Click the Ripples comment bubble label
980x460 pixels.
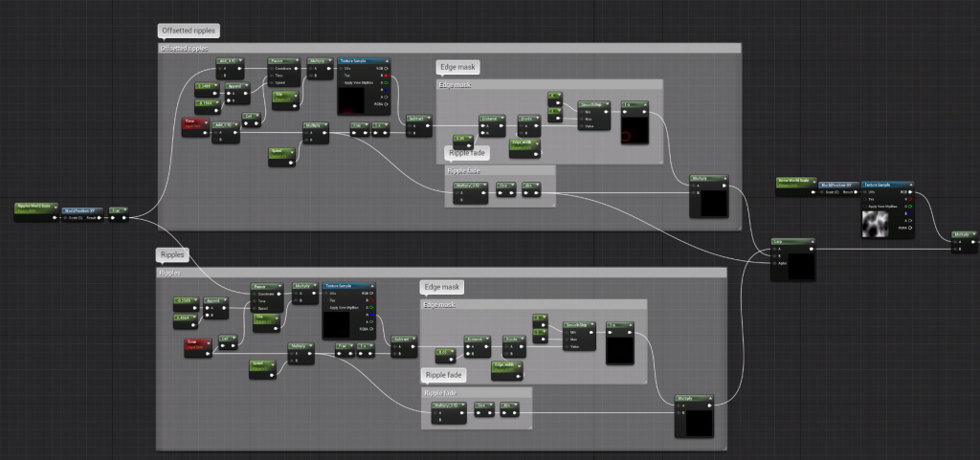(x=172, y=256)
